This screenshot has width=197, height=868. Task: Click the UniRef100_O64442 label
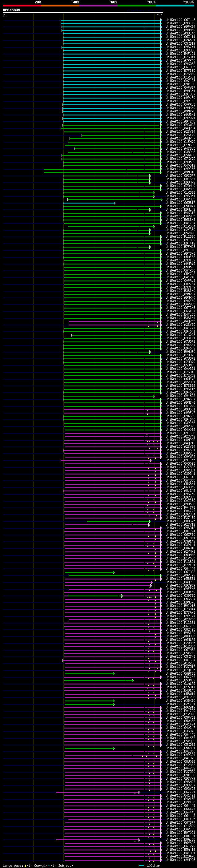click(180, 816)
